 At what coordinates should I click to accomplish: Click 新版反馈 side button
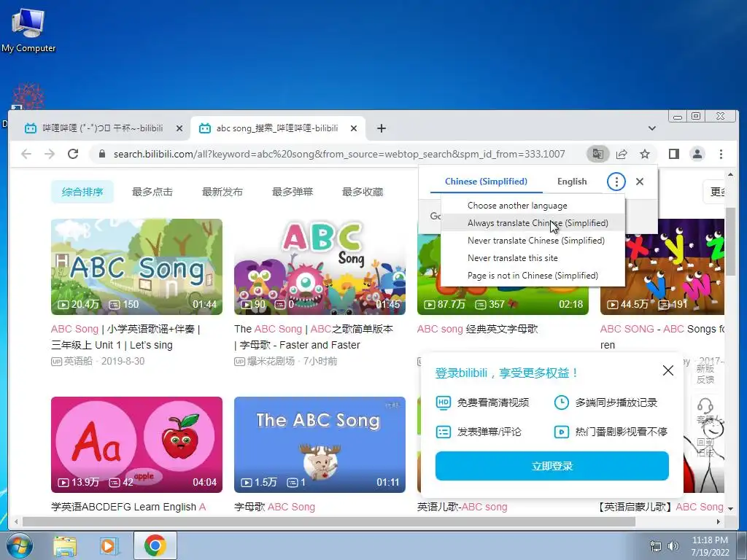pos(705,374)
